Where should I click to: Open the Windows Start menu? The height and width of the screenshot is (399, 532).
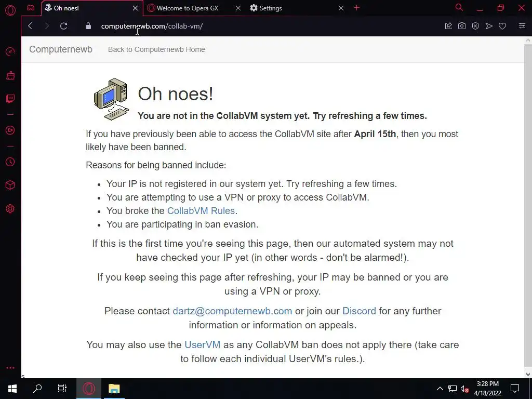12,389
